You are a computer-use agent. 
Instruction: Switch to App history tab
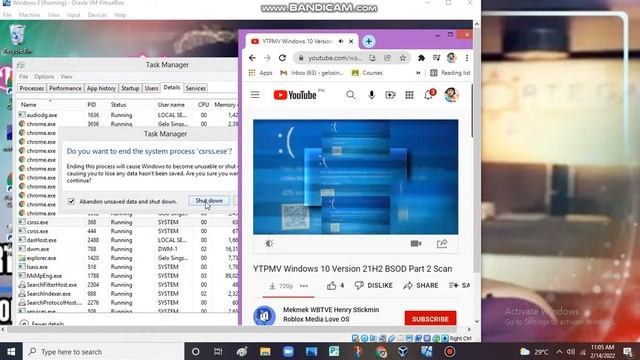pos(101,88)
